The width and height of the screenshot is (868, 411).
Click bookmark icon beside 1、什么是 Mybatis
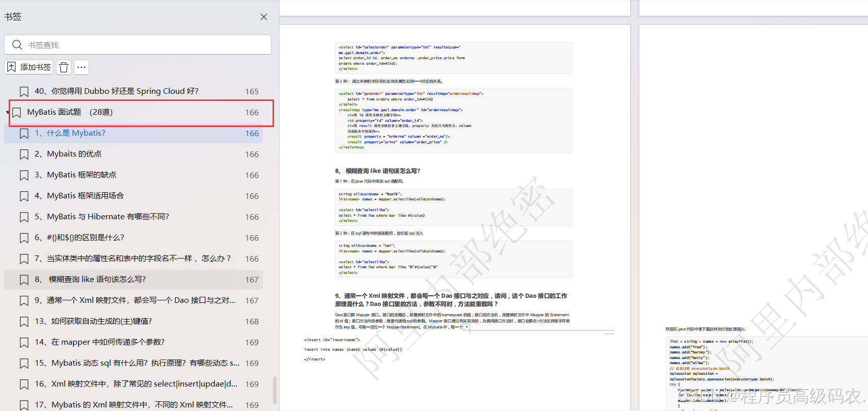click(x=24, y=134)
